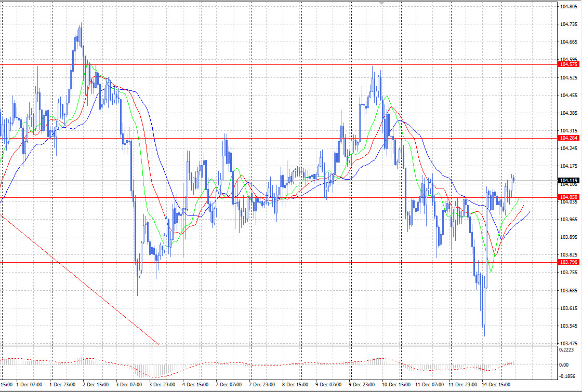Click the 104.315 price scale value
Screen dimensions: 582x392
tap(568, 131)
